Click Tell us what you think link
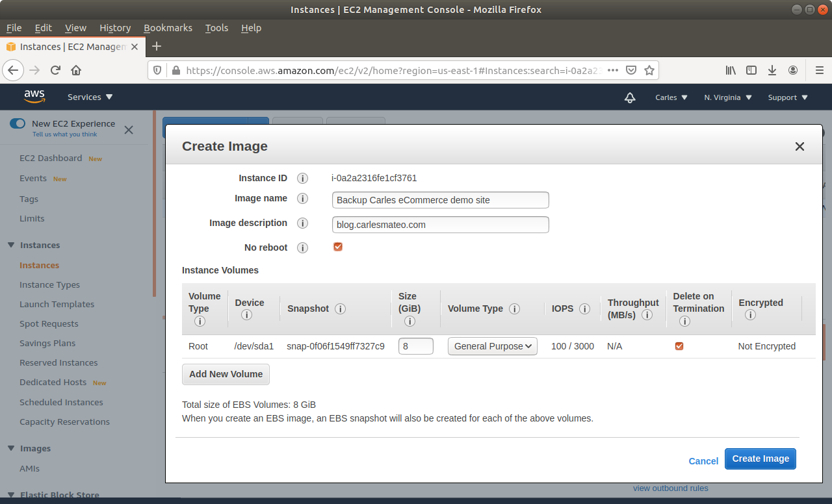Image resolution: width=832 pixels, height=504 pixels. [x=65, y=134]
